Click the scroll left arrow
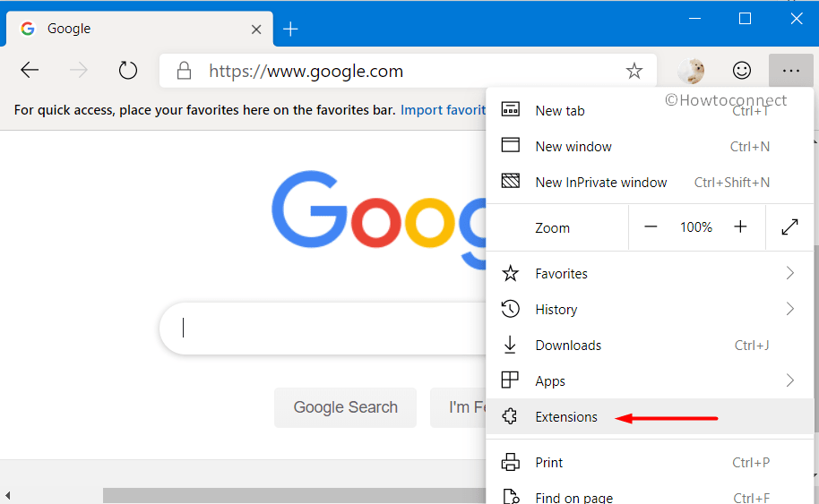Image resolution: width=819 pixels, height=504 pixels. (x=8, y=495)
